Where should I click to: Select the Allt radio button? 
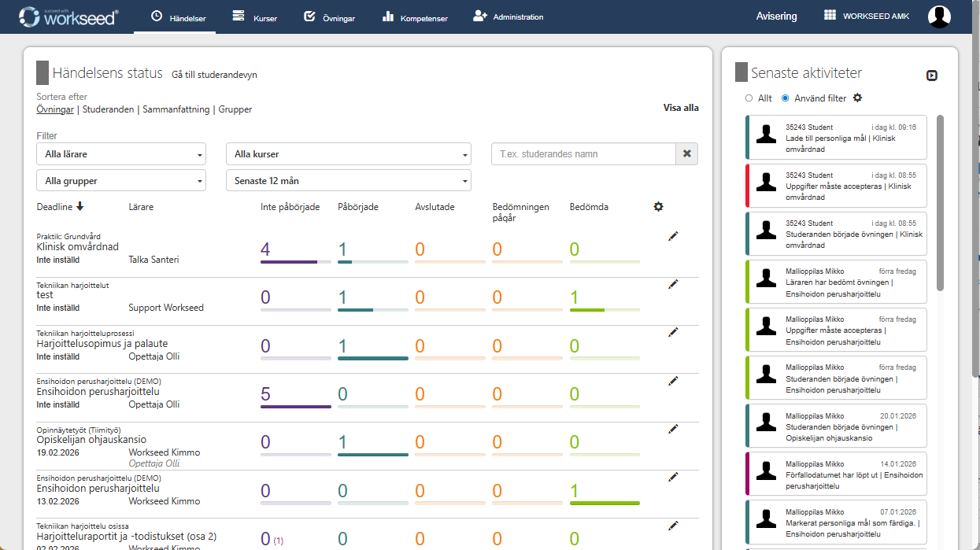click(749, 98)
